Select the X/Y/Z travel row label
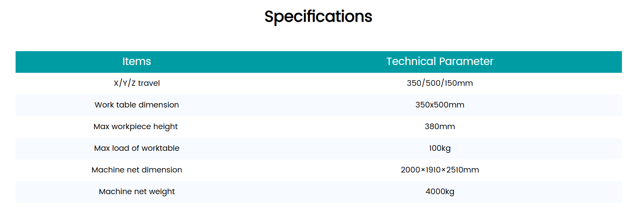Viewport: 644px width, 208px height. [137, 83]
